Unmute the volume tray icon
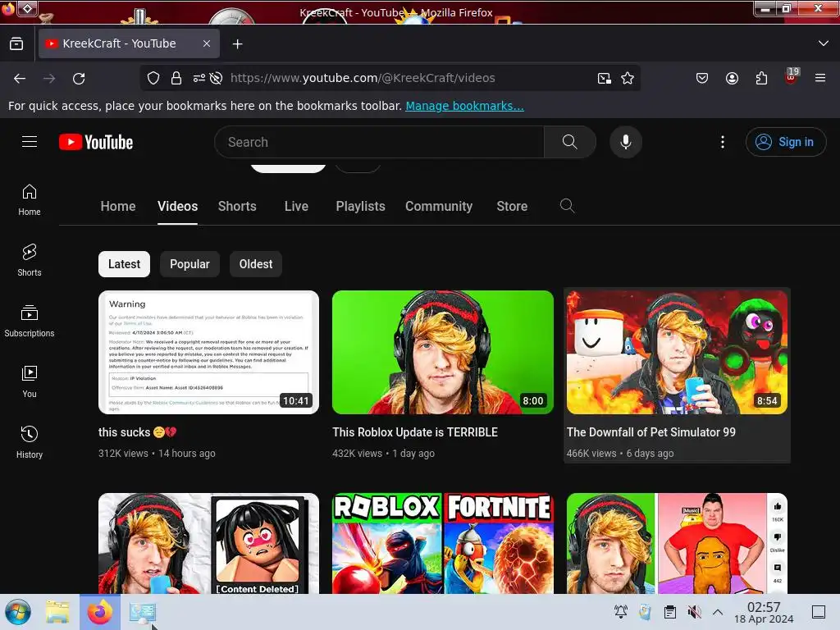 click(694, 612)
